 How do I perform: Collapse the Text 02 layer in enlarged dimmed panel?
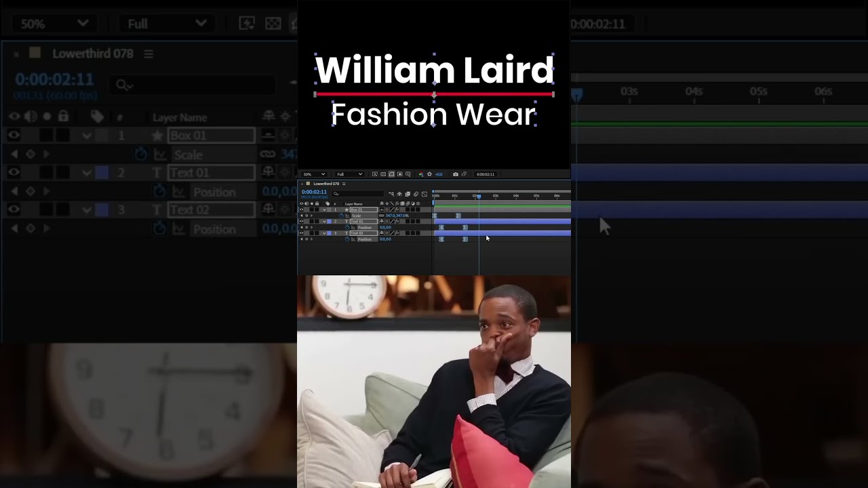click(x=86, y=210)
